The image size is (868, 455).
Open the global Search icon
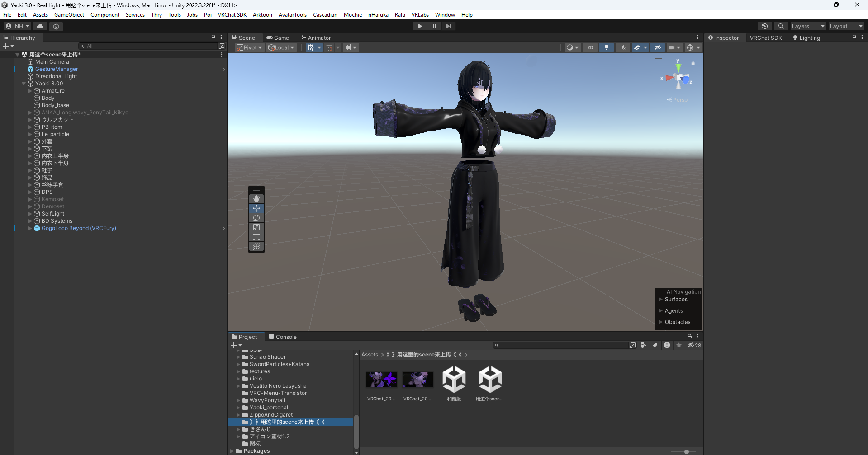[781, 26]
